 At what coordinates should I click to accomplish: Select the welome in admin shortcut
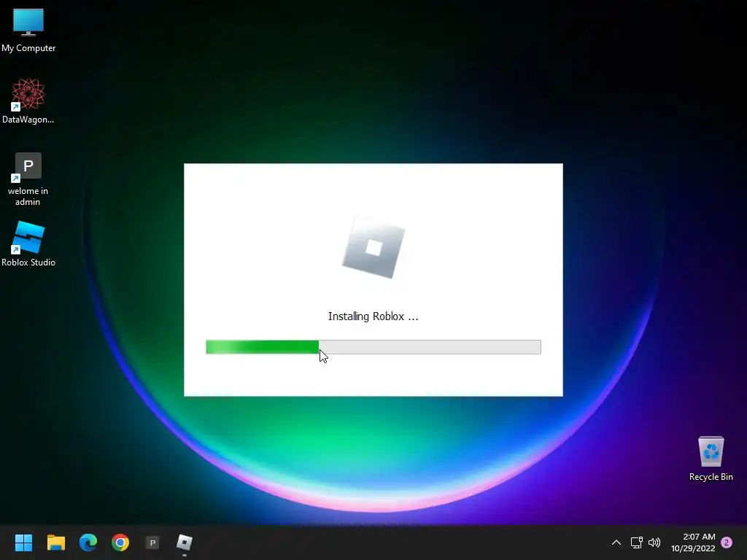tap(28, 179)
